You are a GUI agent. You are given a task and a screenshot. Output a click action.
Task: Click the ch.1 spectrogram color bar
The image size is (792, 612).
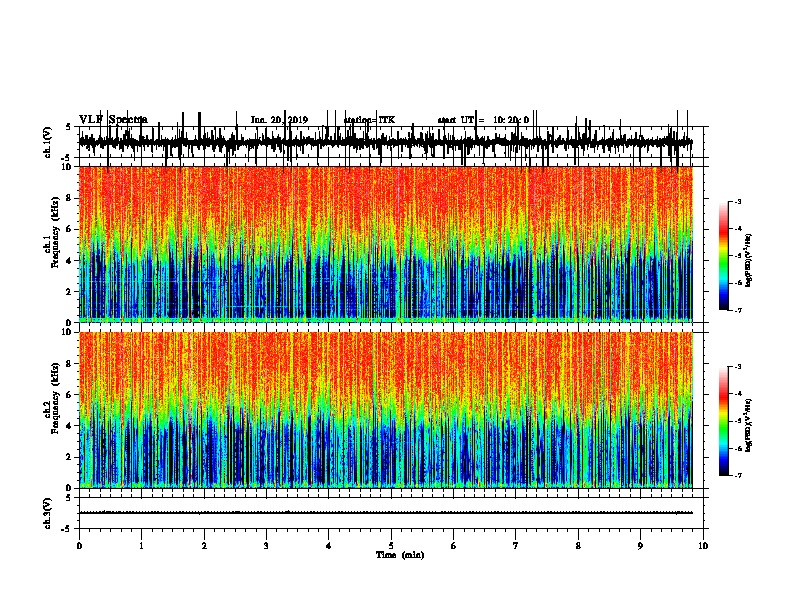pos(723,256)
